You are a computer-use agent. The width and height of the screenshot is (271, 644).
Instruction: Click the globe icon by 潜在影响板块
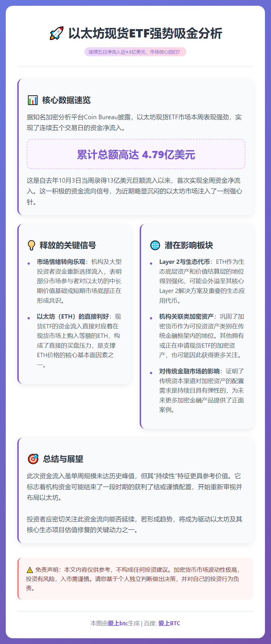[x=155, y=245]
